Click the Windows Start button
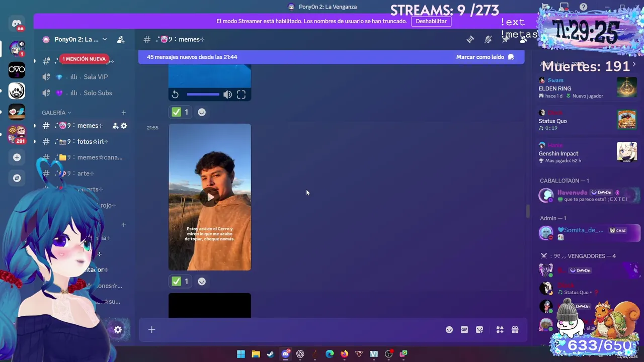The height and width of the screenshot is (362, 644). (241, 354)
